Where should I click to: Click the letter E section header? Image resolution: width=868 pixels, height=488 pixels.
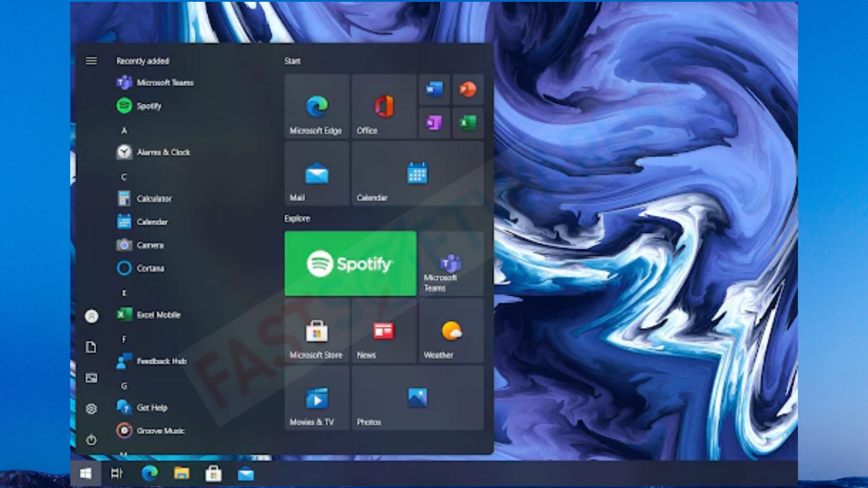coord(124,293)
